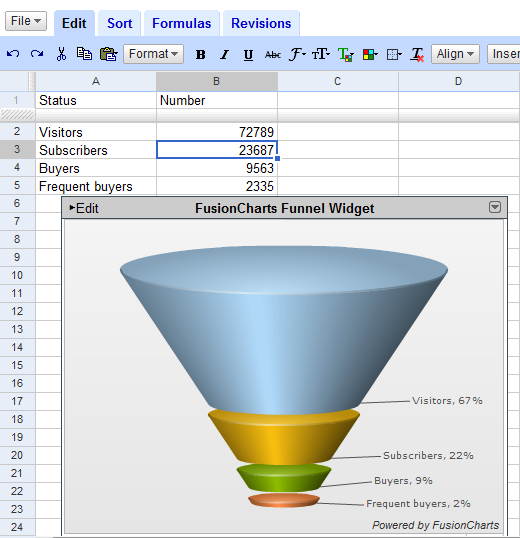Switch to the Formulas tab

[x=181, y=23]
